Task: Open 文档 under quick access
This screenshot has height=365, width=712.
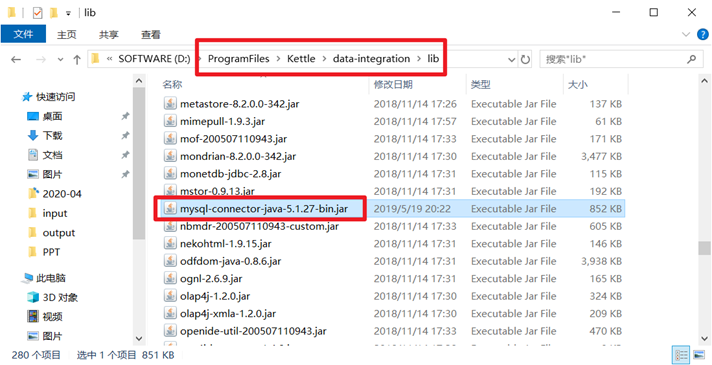Action: point(52,155)
